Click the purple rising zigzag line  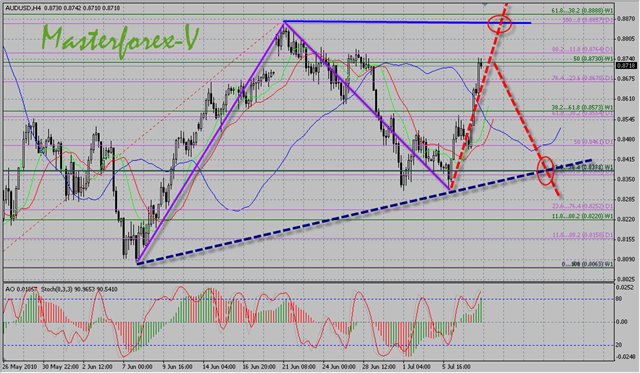210,142
